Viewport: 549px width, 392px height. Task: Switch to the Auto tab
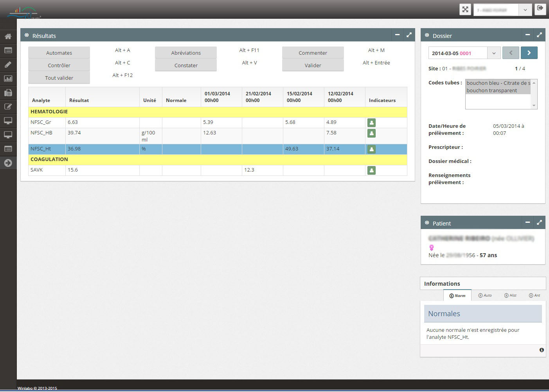485,295
